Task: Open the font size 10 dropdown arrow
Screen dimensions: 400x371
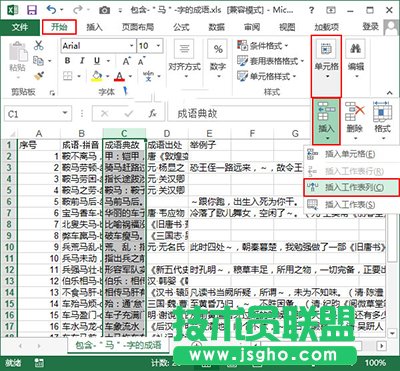Action: click(158, 46)
